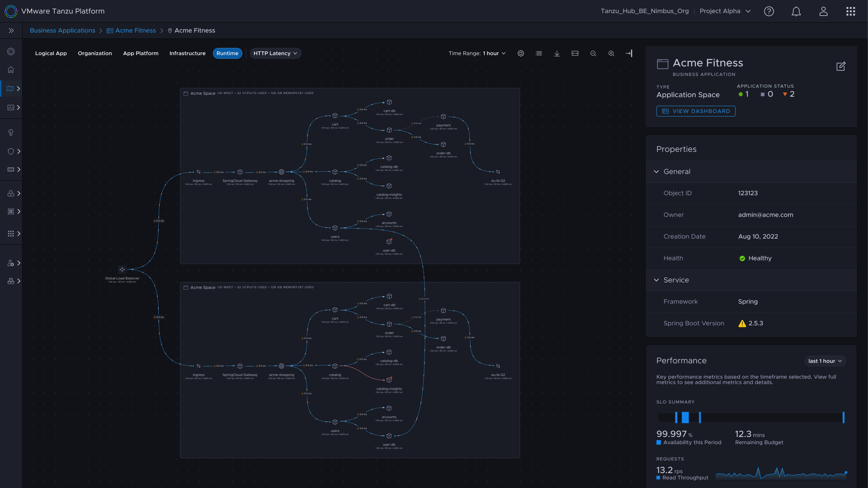The width and height of the screenshot is (868, 488).
Task: Expand the chart monitoring sidebar chevron
Action: pos(19,107)
